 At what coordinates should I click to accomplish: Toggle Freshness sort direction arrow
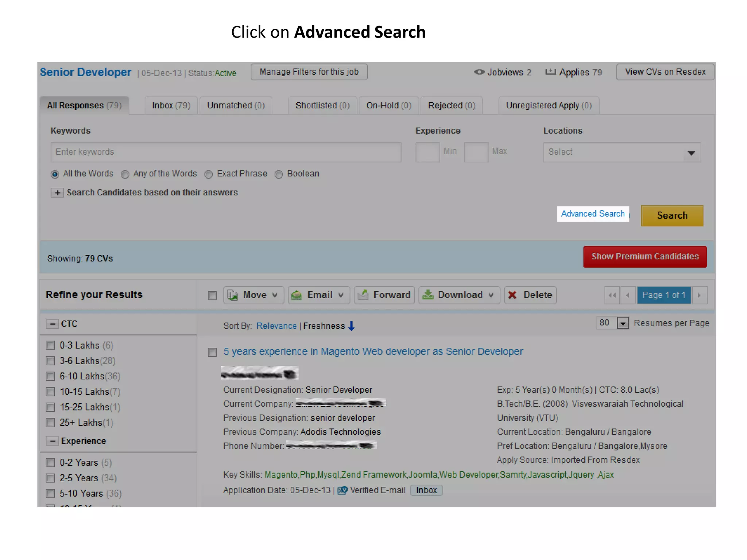[351, 326]
